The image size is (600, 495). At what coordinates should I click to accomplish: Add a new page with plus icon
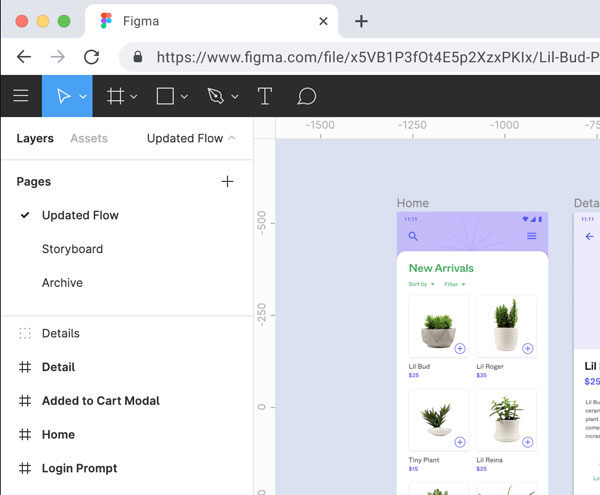[227, 181]
